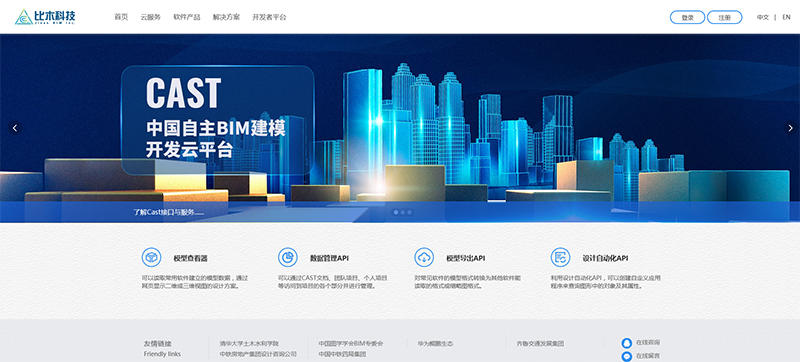Click the 模型导出API cloud download icon

coord(424,257)
